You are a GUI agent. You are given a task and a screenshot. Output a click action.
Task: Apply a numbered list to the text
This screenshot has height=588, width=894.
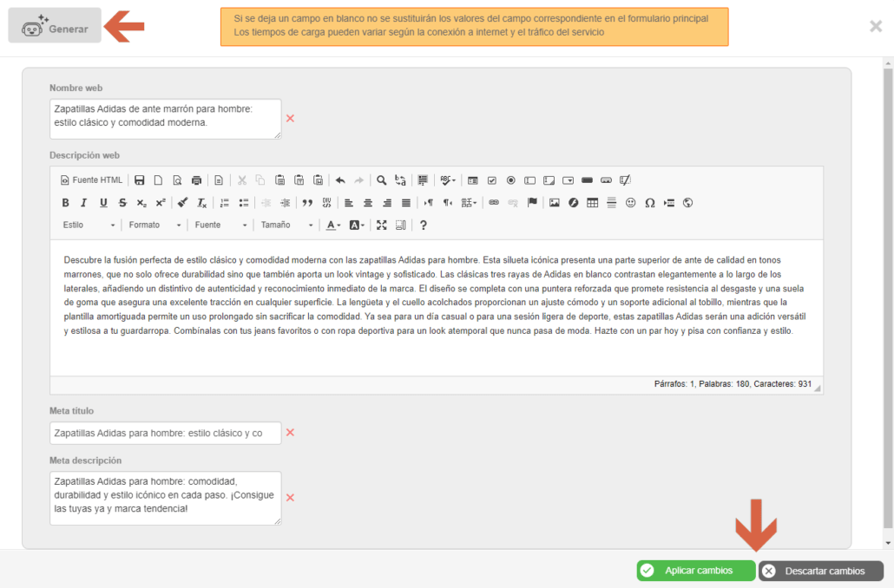click(224, 202)
